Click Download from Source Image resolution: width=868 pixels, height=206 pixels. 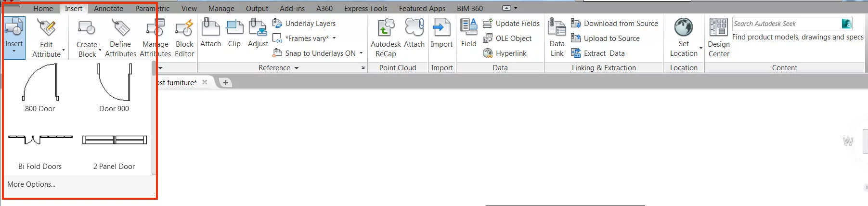pyautogui.click(x=614, y=23)
